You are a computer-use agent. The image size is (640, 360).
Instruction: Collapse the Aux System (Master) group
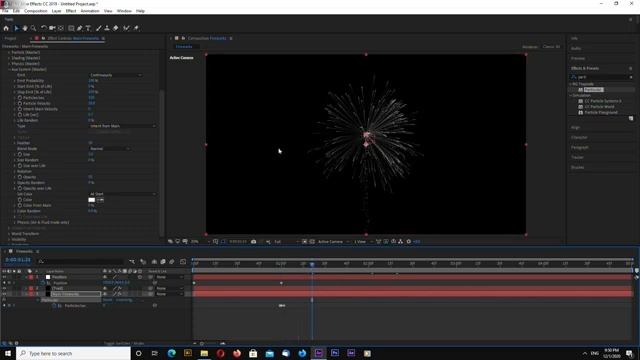click(x=9, y=70)
